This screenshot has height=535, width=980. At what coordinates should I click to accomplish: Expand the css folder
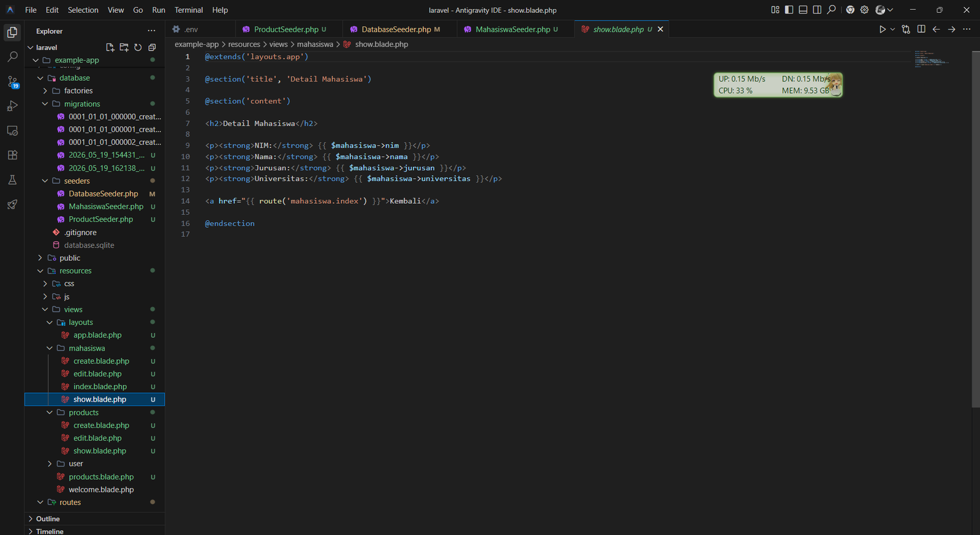pos(45,283)
